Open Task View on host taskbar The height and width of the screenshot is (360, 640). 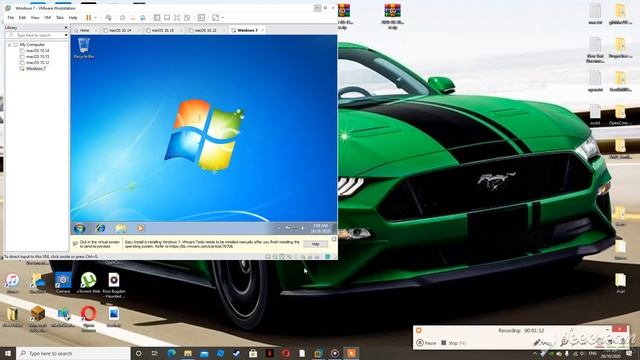pyautogui.click(x=155, y=353)
